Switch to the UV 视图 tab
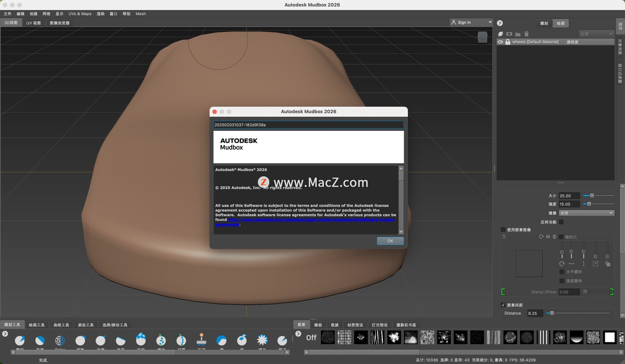625x364 pixels. (34, 23)
